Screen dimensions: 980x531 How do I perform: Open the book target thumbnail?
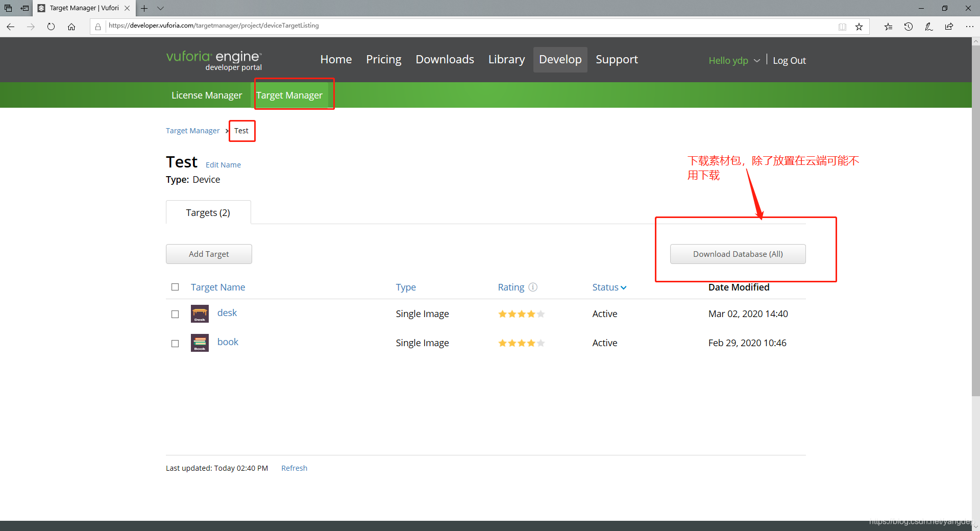(200, 343)
